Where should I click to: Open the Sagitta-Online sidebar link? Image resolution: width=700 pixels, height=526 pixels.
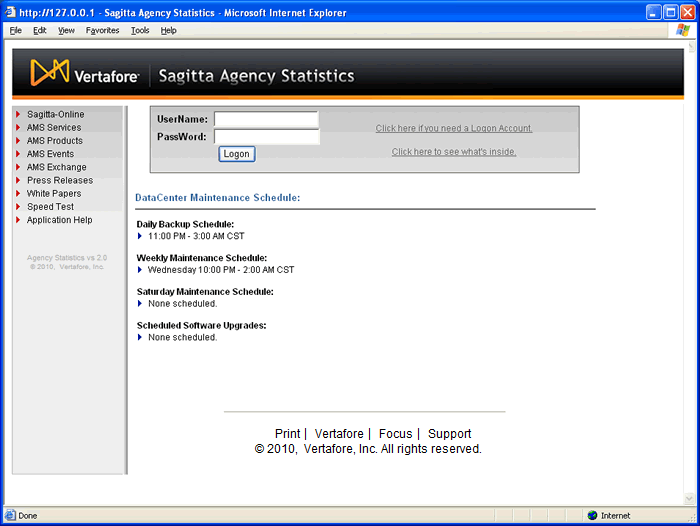pos(55,114)
